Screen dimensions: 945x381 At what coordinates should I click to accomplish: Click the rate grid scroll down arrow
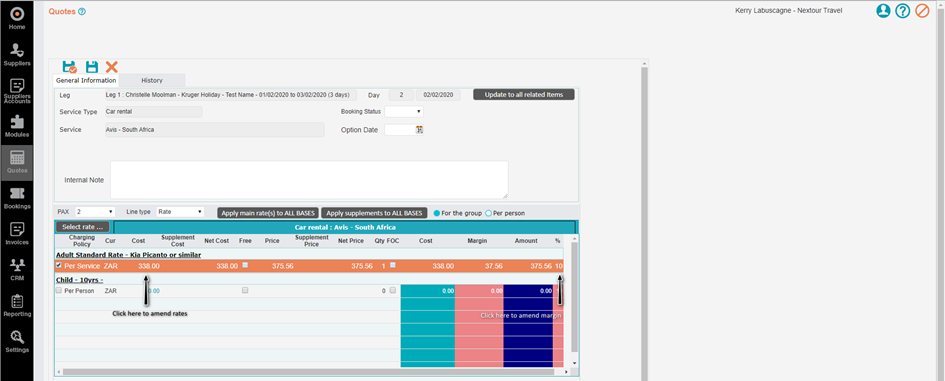coord(574,363)
